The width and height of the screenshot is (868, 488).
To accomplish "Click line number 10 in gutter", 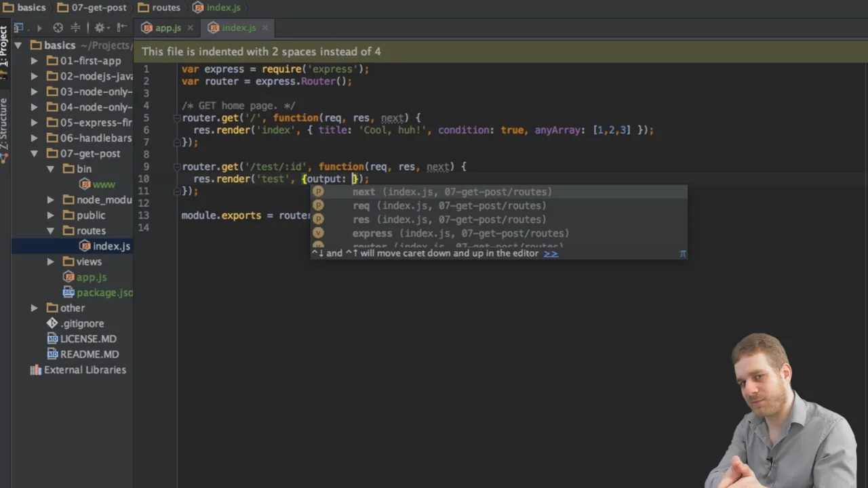I will [143, 179].
